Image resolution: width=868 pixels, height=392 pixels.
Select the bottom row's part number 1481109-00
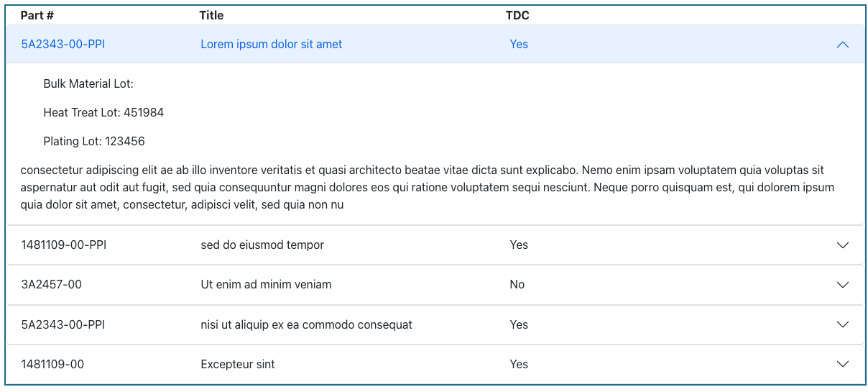[x=52, y=365]
